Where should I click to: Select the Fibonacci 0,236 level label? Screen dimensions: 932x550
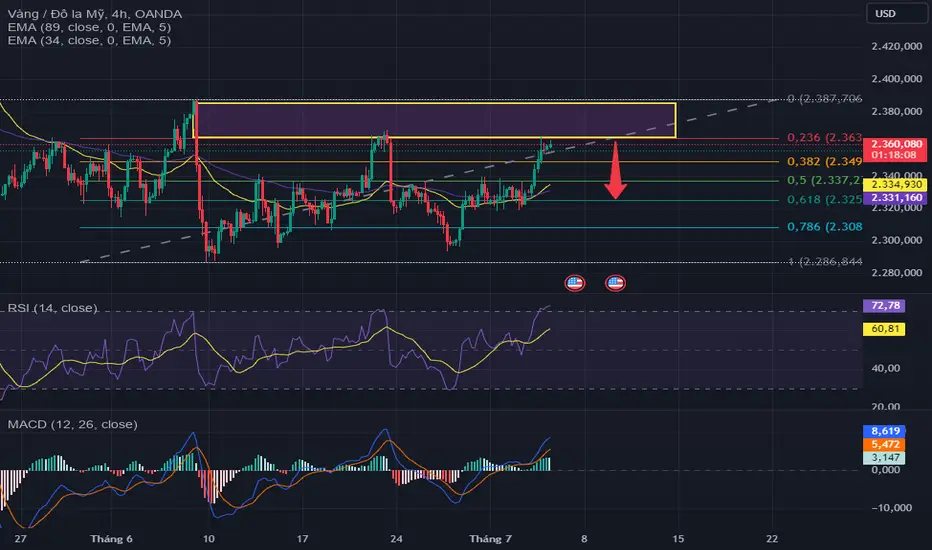pos(824,137)
